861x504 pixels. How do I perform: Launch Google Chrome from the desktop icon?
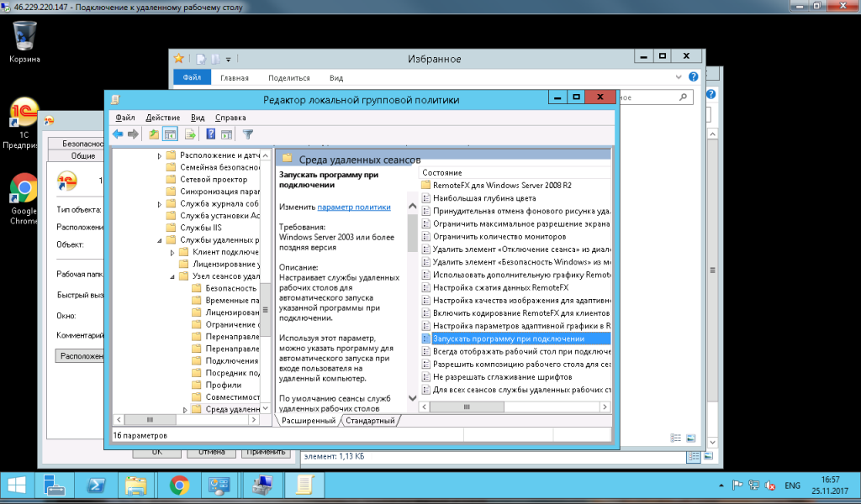click(x=24, y=198)
